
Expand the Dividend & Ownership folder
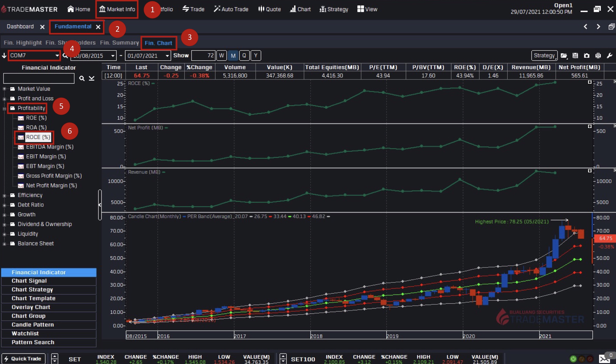click(4, 224)
